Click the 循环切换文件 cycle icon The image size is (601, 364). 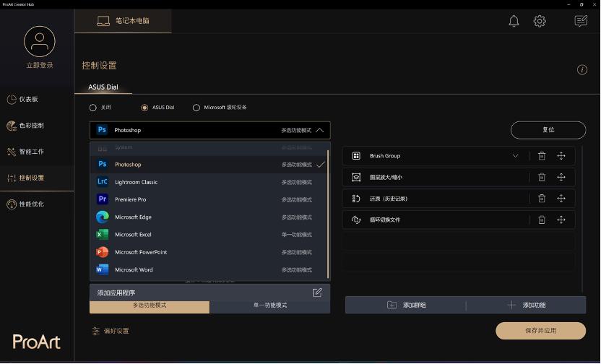coord(356,220)
